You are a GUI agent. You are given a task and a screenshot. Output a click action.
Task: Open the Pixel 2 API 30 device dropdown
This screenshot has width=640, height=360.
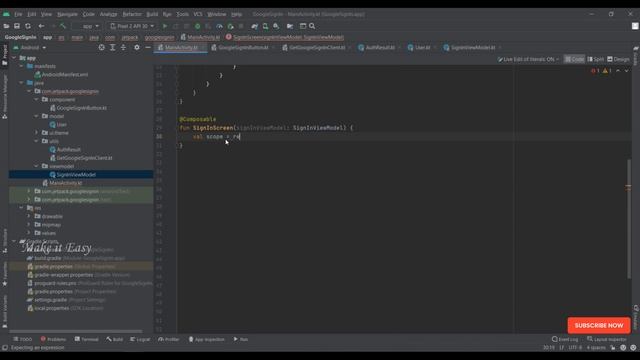(132, 26)
